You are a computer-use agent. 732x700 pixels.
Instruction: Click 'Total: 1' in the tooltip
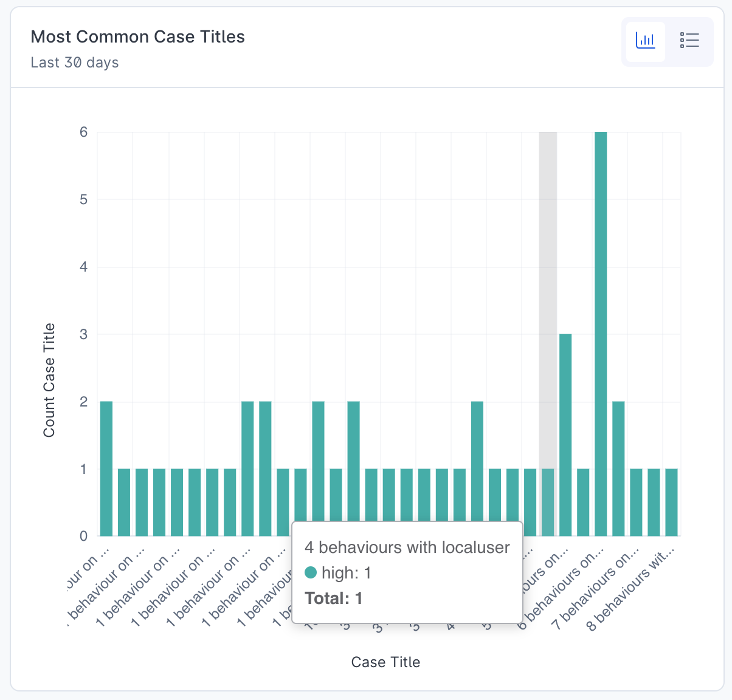[x=334, y=599]
